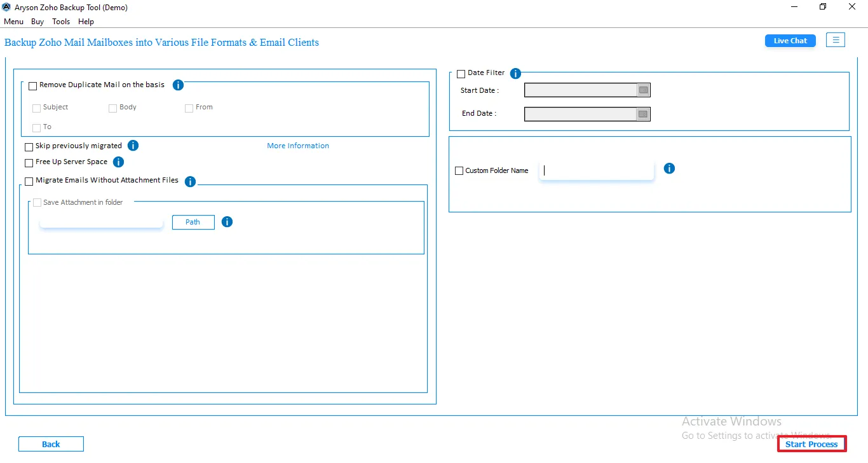Tick the Subject checkbox
The height and width of the screenshot is (463, 868).
pos(37,108)
